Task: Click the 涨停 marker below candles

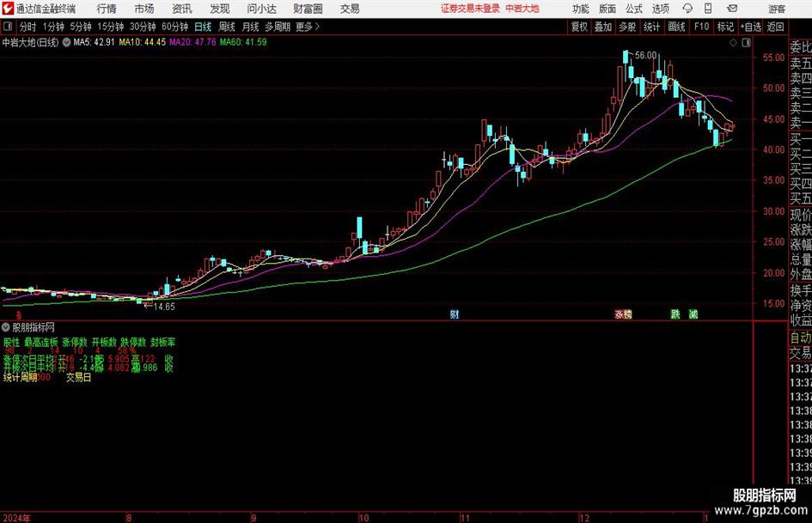Action: click(x=623, y=313)
